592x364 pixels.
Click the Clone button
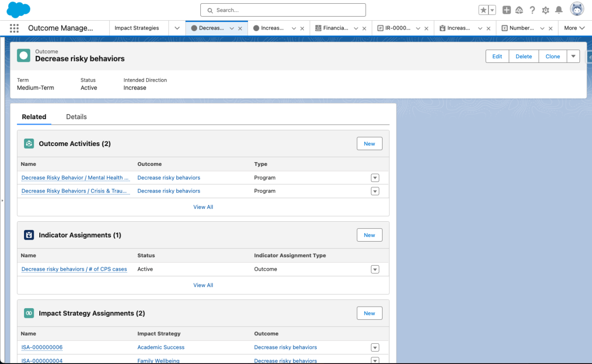[553, 56]
